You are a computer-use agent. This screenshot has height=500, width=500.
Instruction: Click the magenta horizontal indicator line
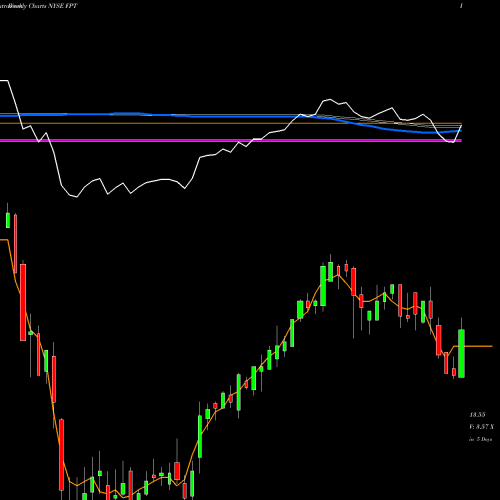tap(231, 141)
